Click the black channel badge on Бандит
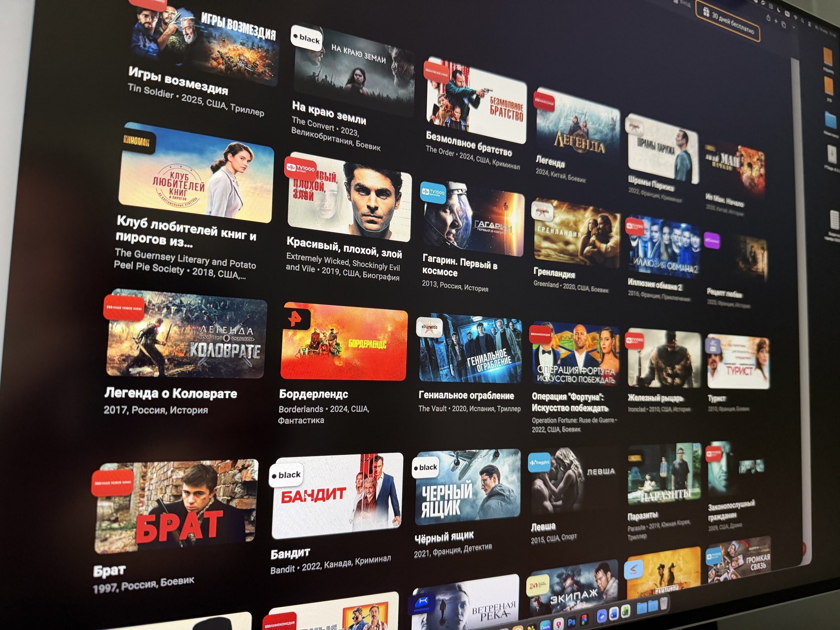This screenshot has width=840, height=630. 286,475
